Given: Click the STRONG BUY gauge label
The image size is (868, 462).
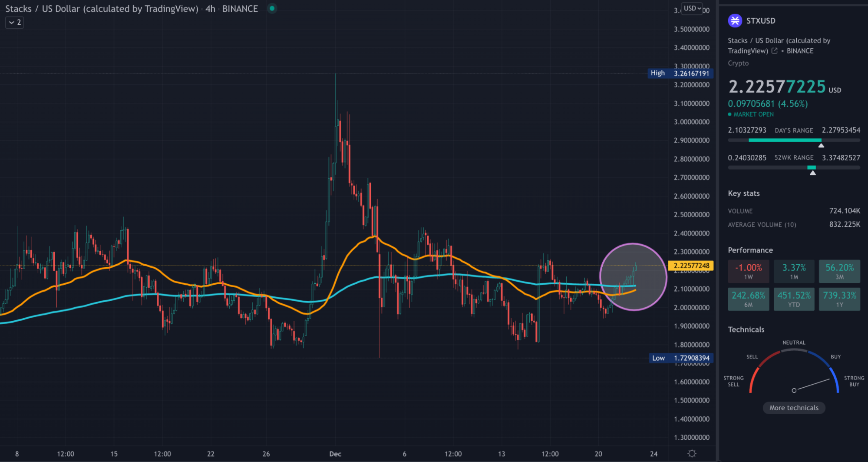Looking at the screenshot, I should click(854, 381).
